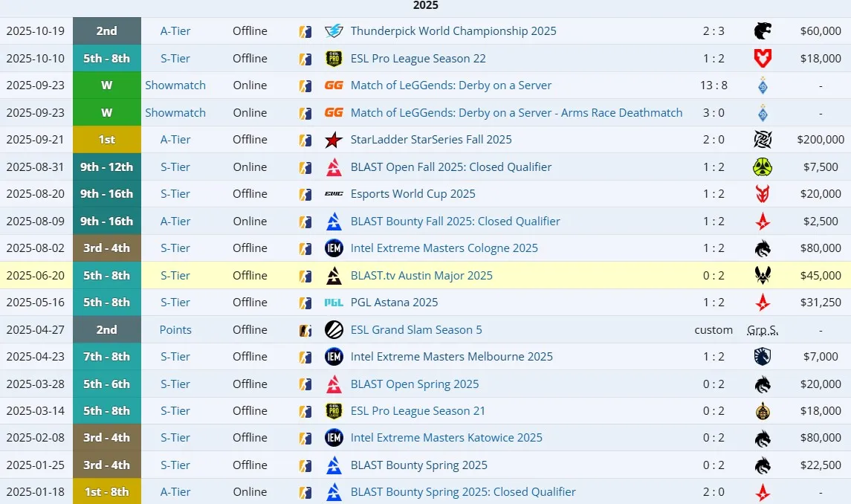The image size is (851, 504).
Task: Click red opponent logo in ESL Pro League 22 row
Action: pyautogui.click(x=763, y=58)
